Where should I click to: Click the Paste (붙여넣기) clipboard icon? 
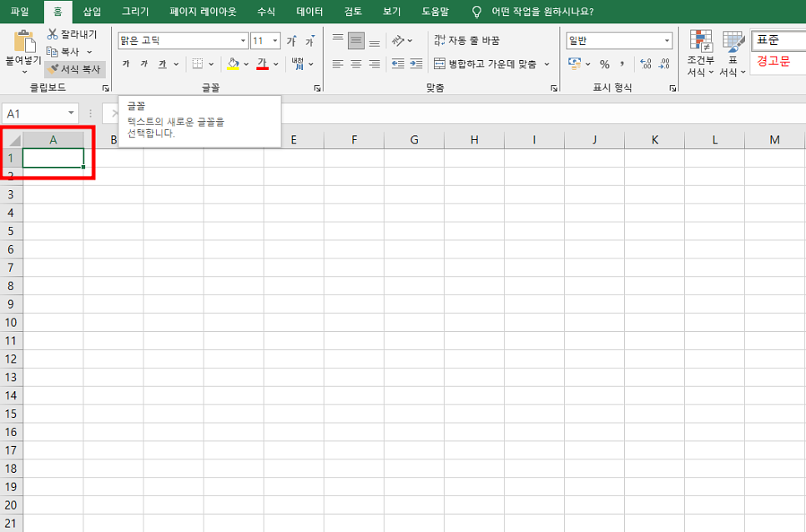click(x=23, y=41)
